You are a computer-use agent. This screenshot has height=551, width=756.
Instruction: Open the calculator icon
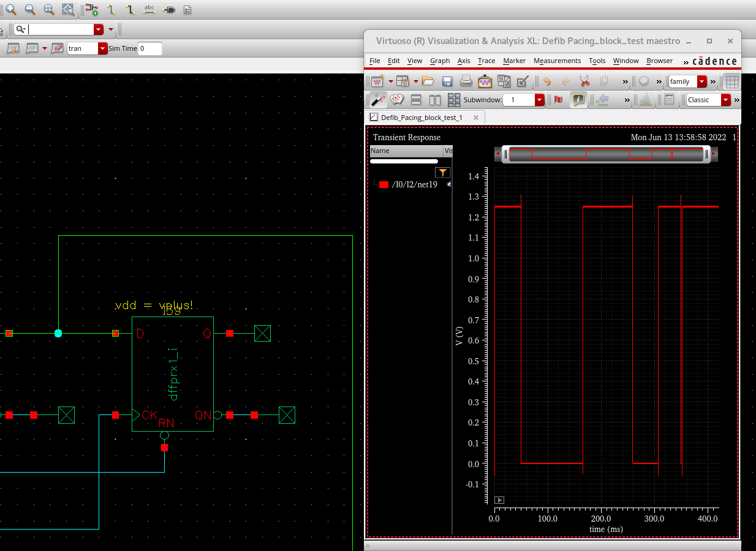coord(670,100)
